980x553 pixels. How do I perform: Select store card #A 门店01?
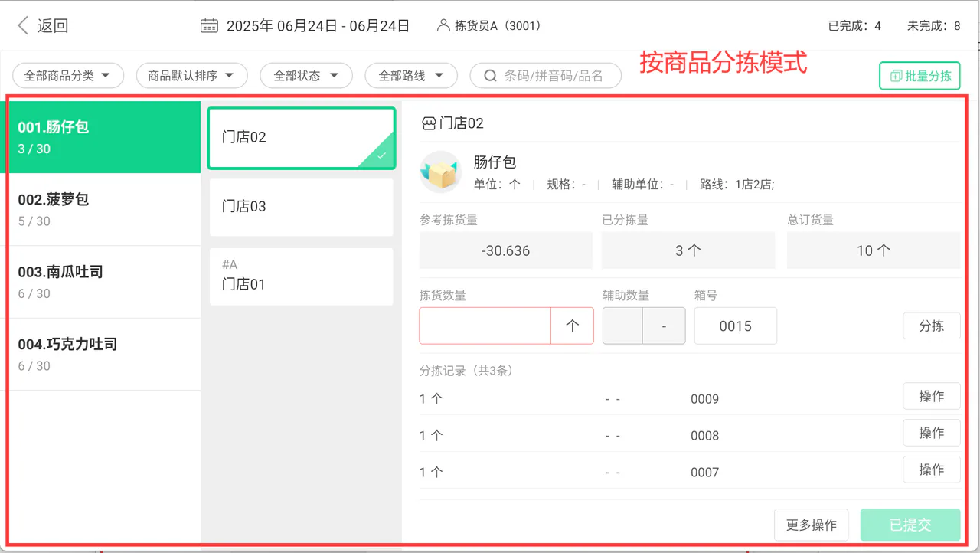[302, 276]
